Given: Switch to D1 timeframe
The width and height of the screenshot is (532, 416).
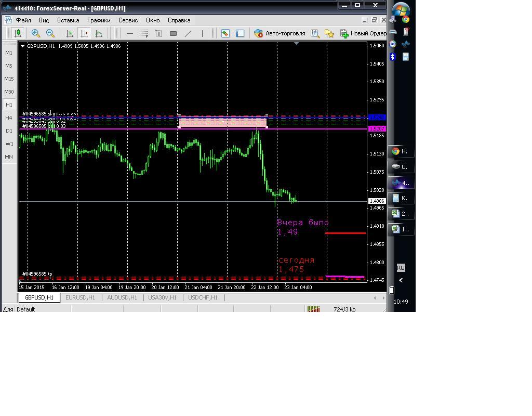Looking at the screenshot, I should (x=9, y=131).
